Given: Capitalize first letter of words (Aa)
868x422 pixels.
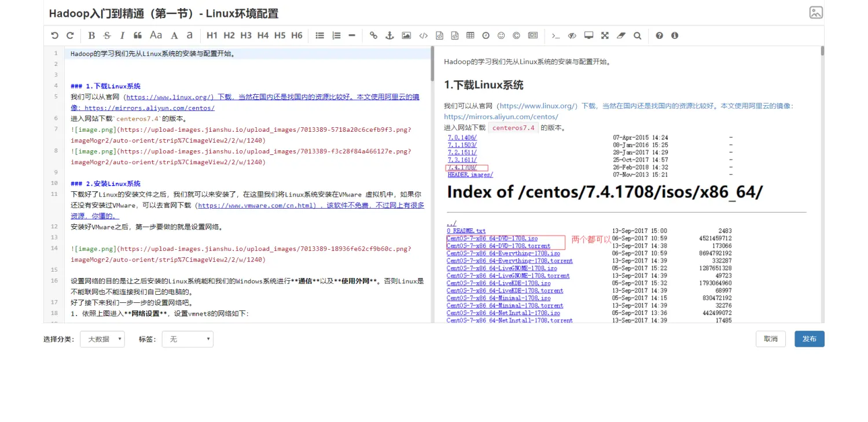Looking at the screenshot, I should [x=156, y=35].
